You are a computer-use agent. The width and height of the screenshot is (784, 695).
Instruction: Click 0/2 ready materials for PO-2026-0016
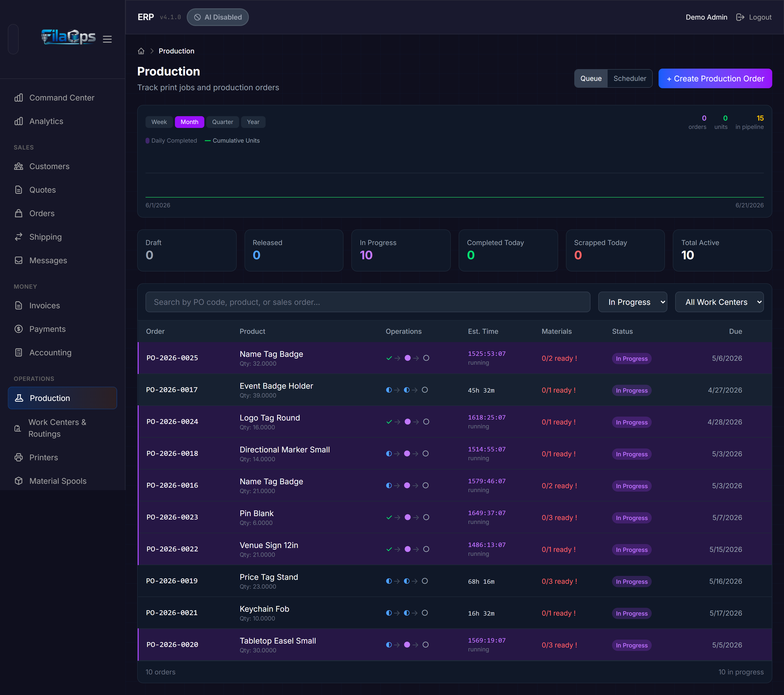559,486
